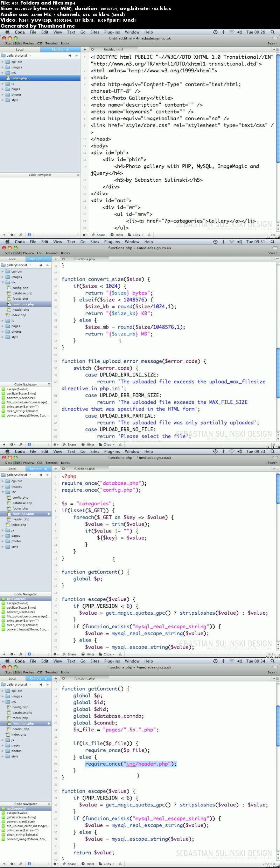Go forward with the right arrow beside gallerytutorial, 09:31 frame
The image size is (280, 868).
[x=48, y=265]
